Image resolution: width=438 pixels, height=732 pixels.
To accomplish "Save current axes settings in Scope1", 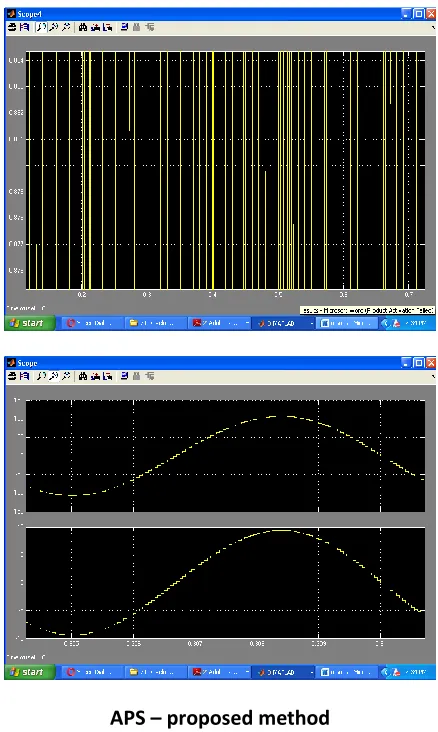I will click(x=95, y=27).
